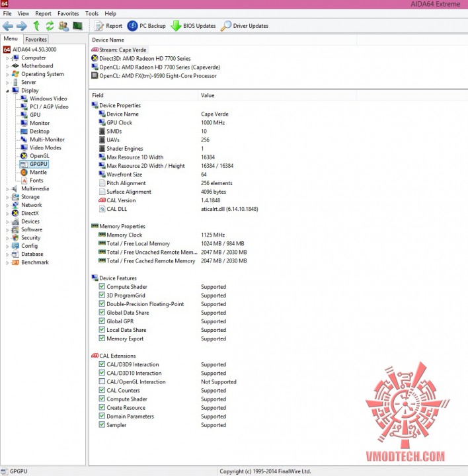Select the Mantle tree item
The height and width of the screenshot is (476, 468).
tap(38, 172)
